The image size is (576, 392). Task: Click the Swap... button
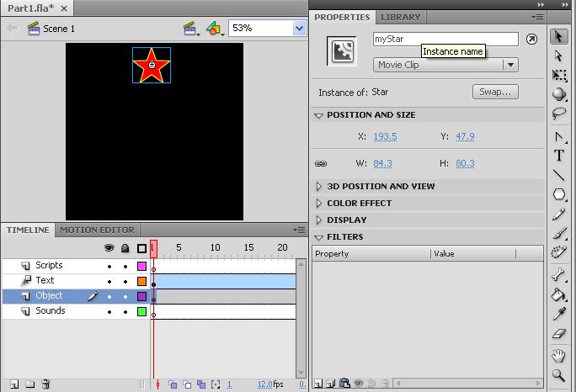point(495,93)
